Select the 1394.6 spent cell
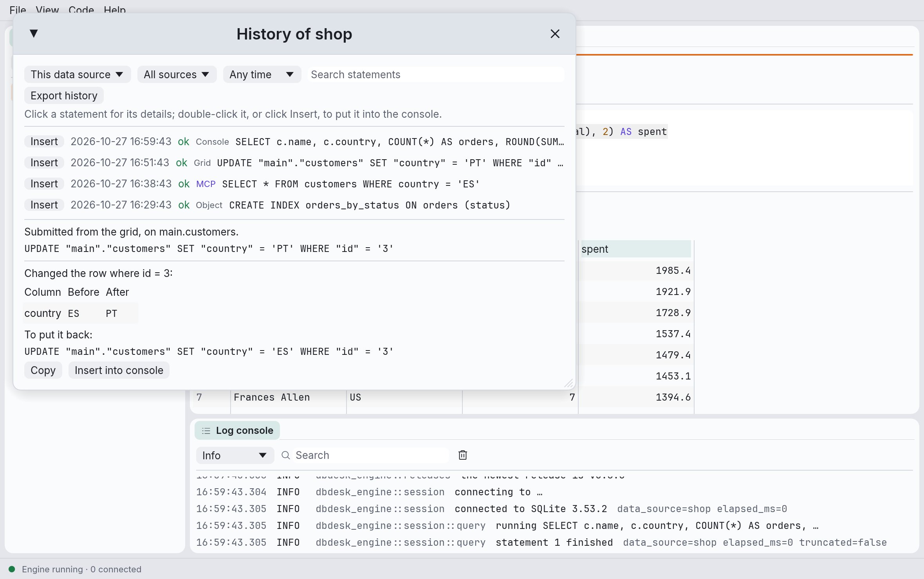This screenshot has height=579, width=924. pyautogui.click(x=636, y=397)
